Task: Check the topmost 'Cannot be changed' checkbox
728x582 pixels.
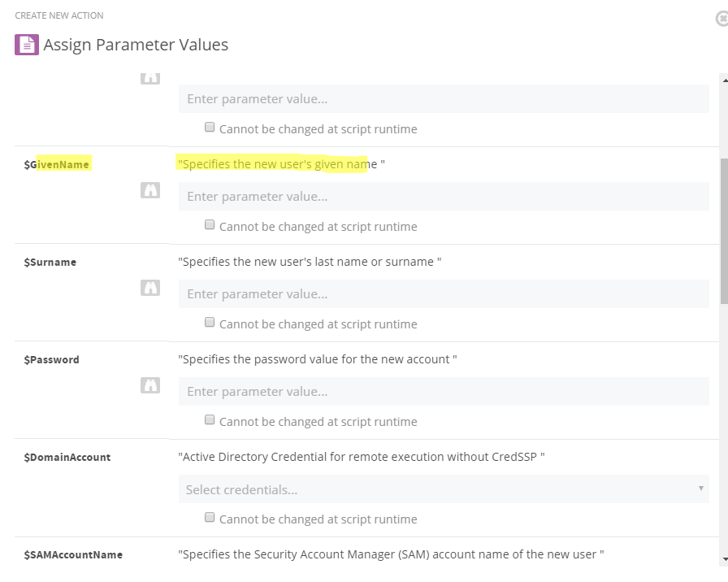Action: (x=210, y=127)
